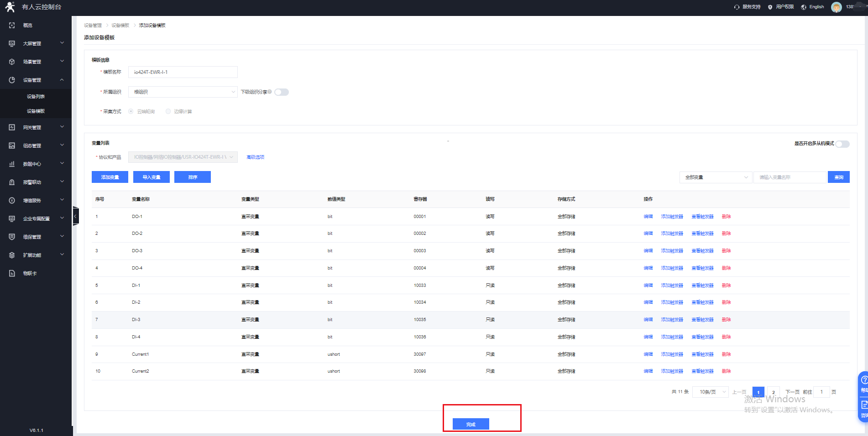Screen dimensions: 868x436
Task: Click the globe icon beside English
Action: coord(804,7)
